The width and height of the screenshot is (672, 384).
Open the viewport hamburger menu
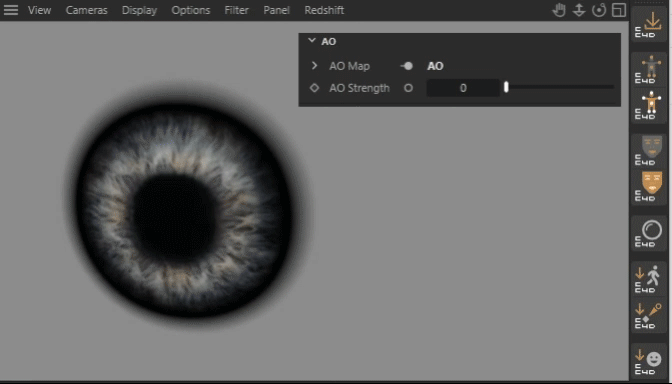click(11, 10)
